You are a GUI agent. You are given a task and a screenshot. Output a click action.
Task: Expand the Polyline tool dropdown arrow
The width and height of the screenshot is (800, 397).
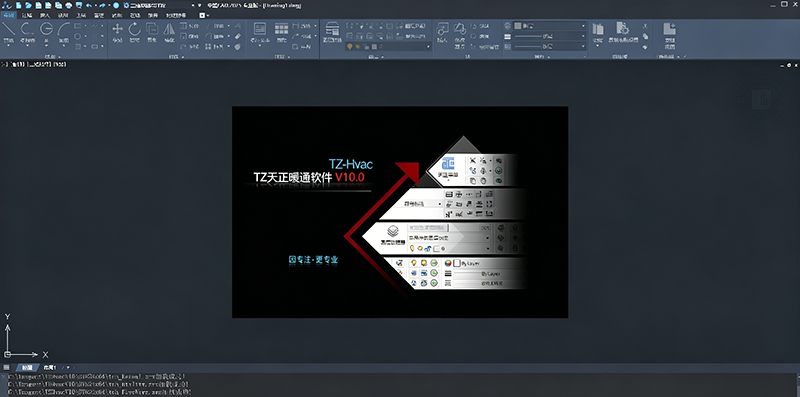(27, 45)
